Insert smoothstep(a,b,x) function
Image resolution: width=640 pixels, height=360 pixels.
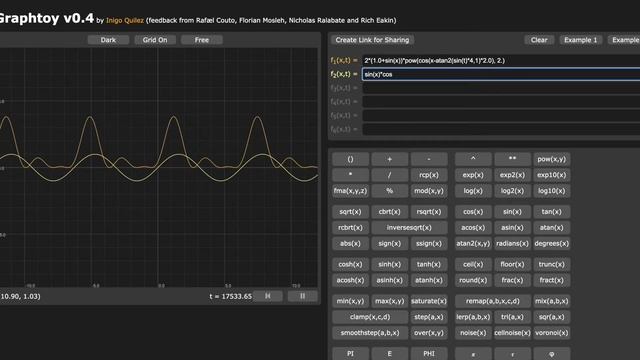(x=370, y=333)
